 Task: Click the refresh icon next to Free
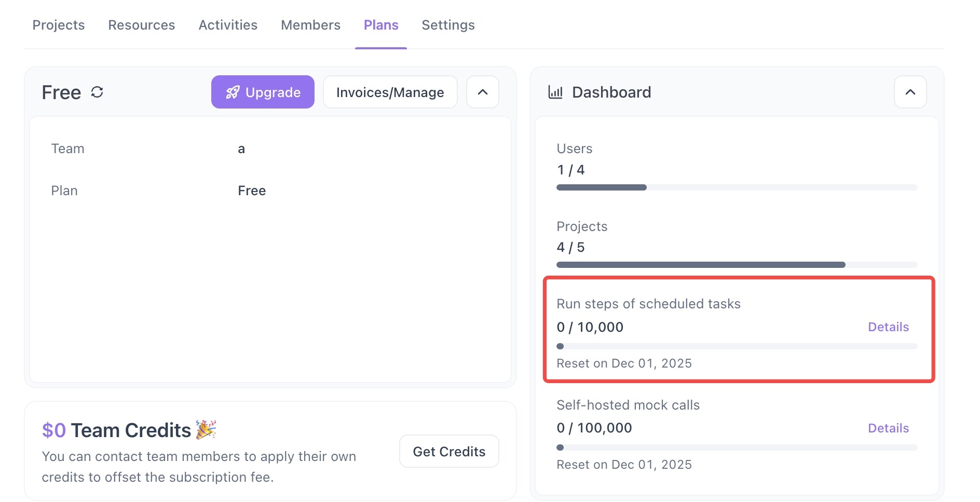click(97, 92)
